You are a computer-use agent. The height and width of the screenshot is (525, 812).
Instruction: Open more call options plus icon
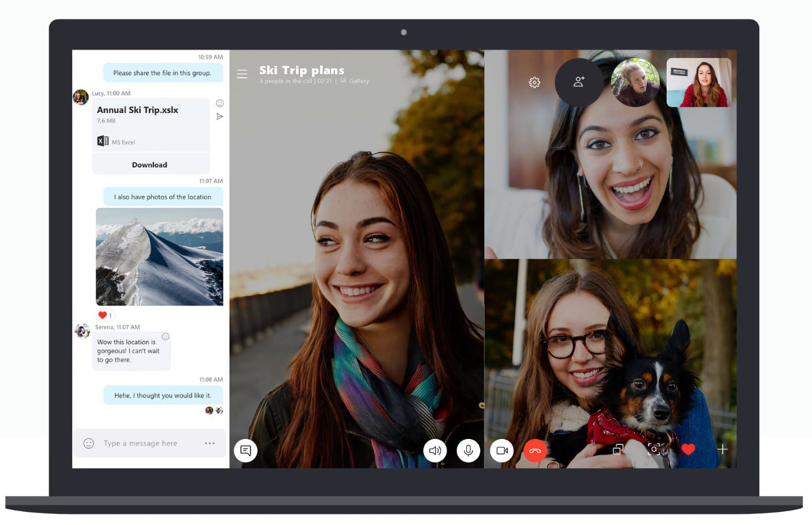click(723, 449)
